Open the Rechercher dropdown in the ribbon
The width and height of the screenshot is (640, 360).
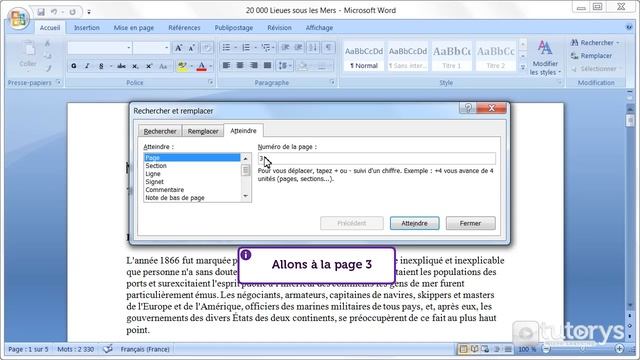(x=618, y=43)
